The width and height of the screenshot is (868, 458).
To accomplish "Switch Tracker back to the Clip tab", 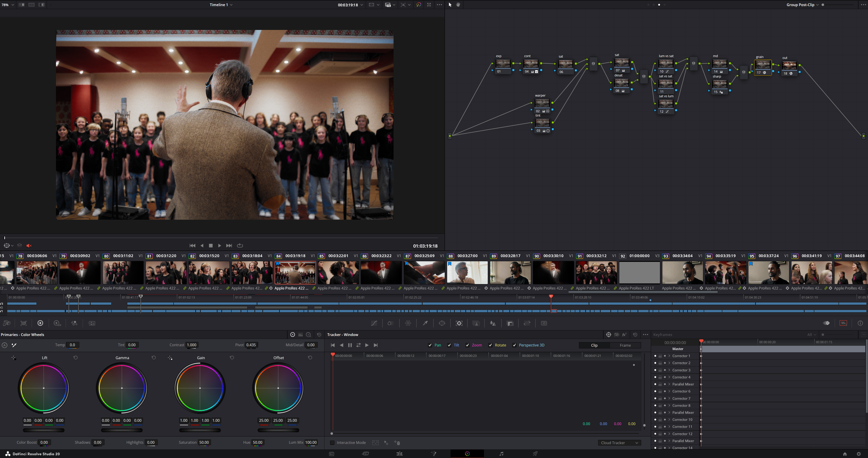I will tap(594, 345).
